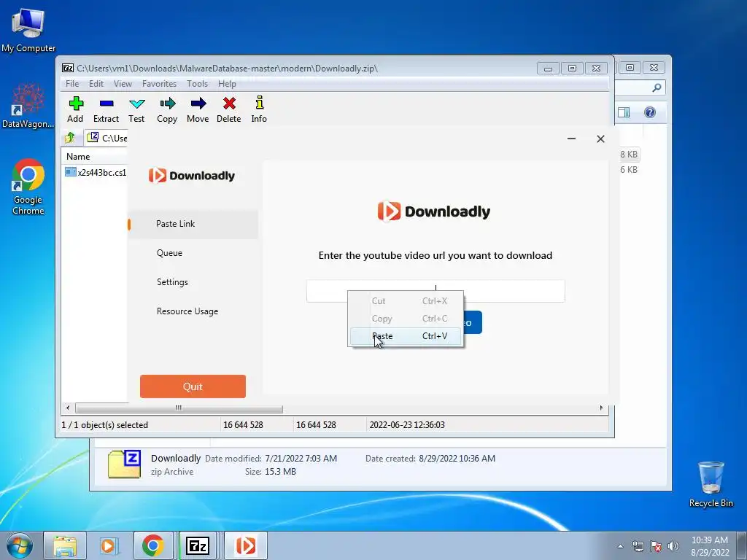
Task: Open the 7-Zip View menu
Action: [x=123, y=84]
